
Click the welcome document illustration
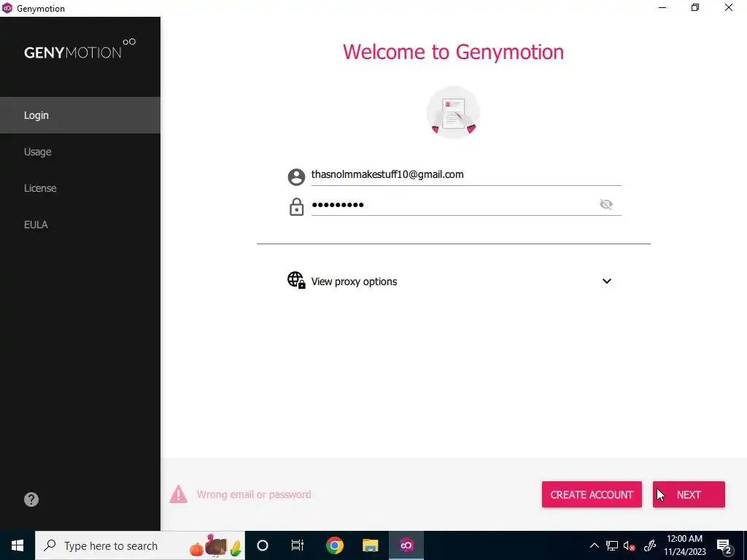click(x=453, y=112)
